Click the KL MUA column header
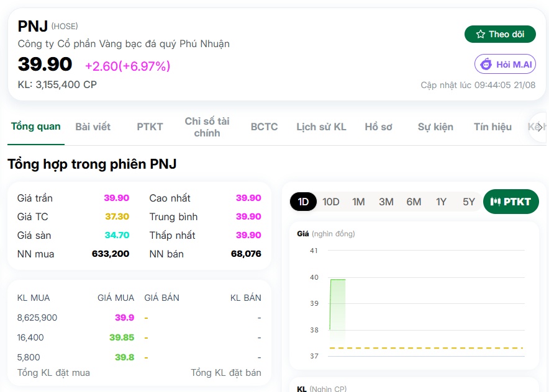 pos(34,298)
